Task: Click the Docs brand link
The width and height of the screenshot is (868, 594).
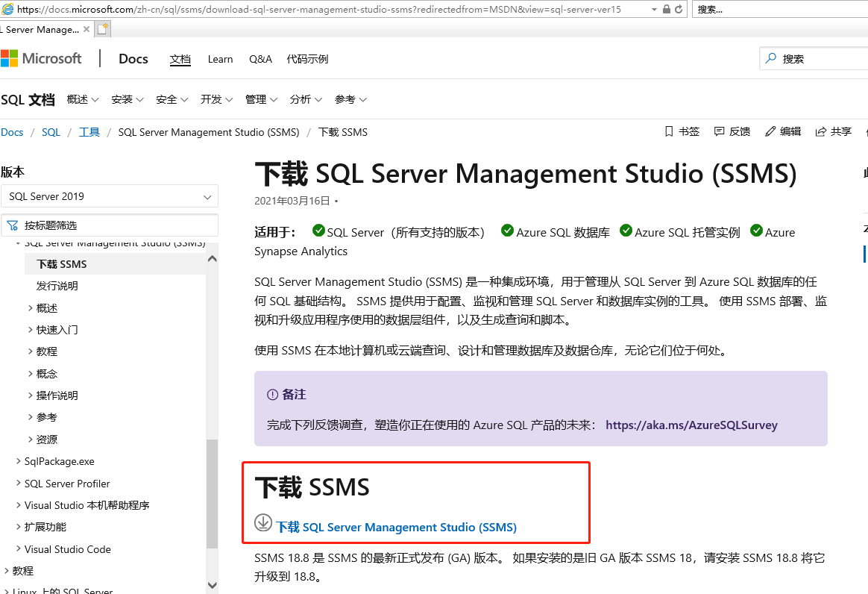Action: pyautogui.click(x=133, y=59)
